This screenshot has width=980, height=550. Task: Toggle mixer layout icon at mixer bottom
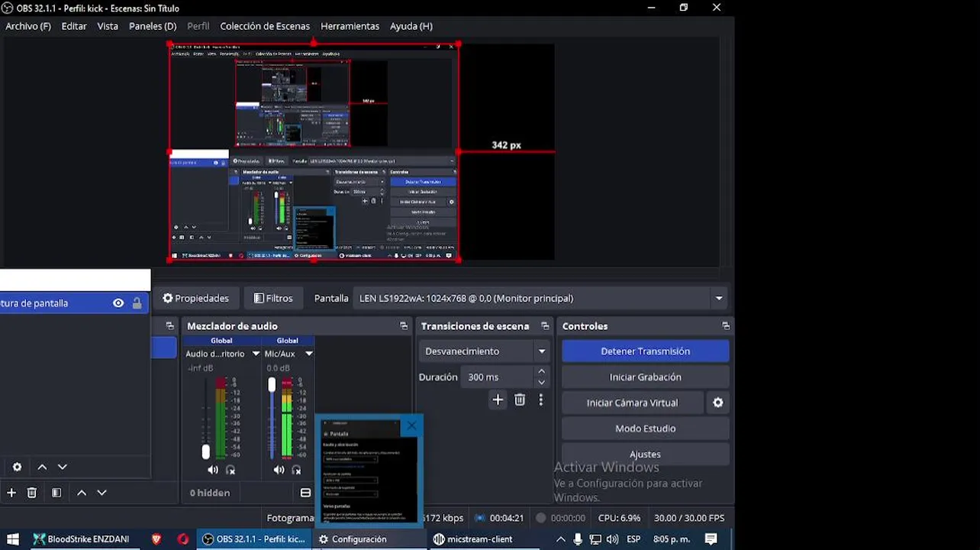coord(305,493)
